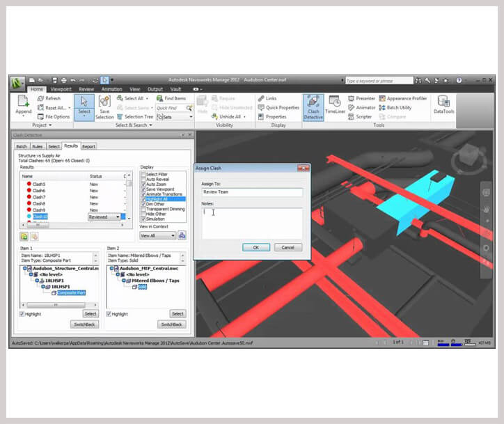Click the Notes text area
This screenshot has width=504, height=424.
[x=252, y=223]
